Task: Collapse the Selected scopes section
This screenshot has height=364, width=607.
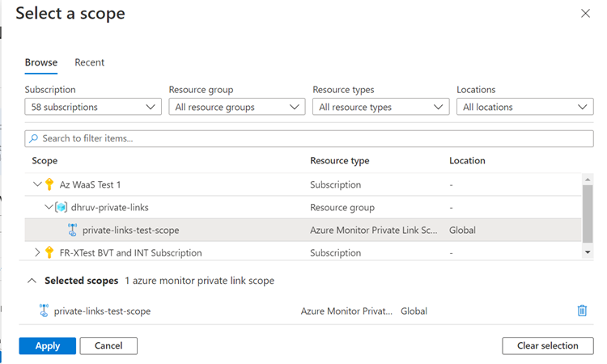Action: 32,281
